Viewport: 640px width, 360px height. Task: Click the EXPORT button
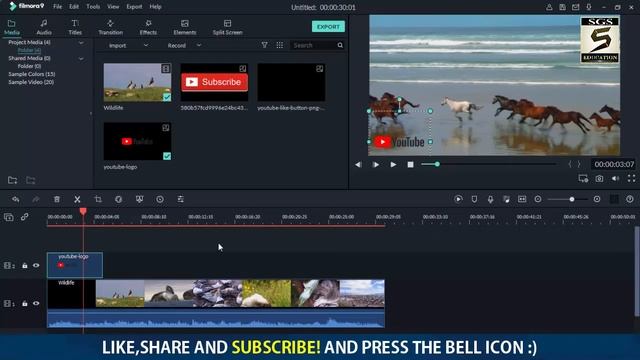[328, 27]
